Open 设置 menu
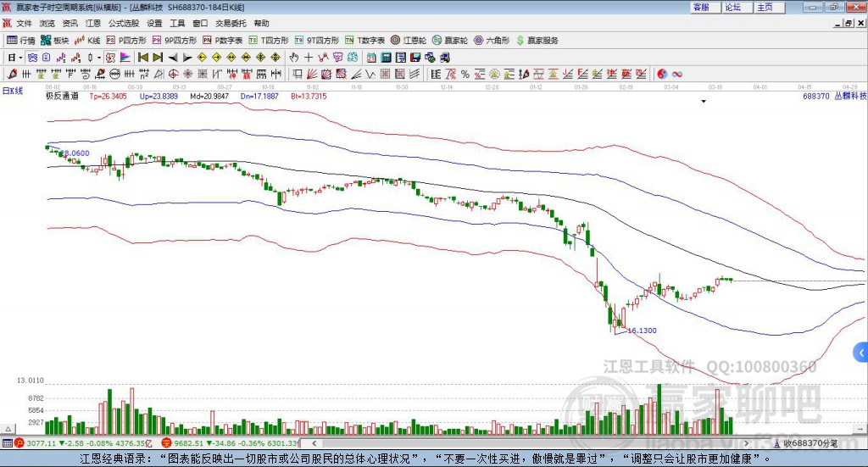This screenshot has height=467, width=868. [x=154, y=23]
